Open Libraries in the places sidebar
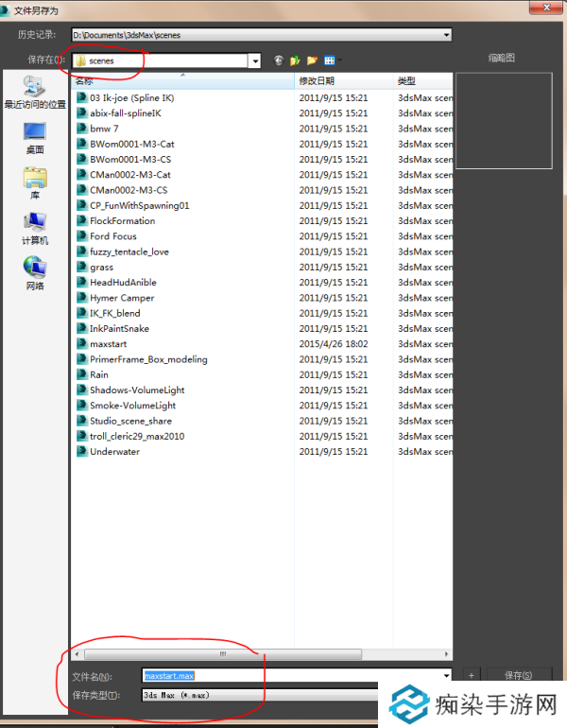Screen dimensions: 567x728 tap(35, 183)
